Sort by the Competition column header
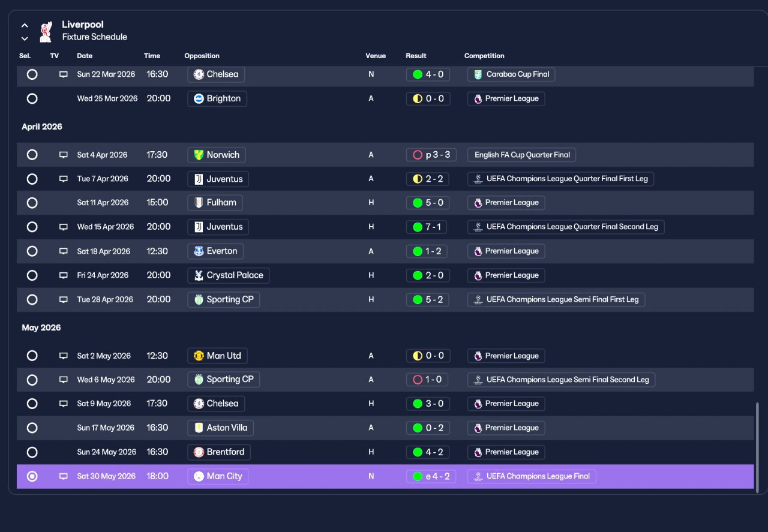The height and width of the screenshot is (532, 768). pos(484,56)
